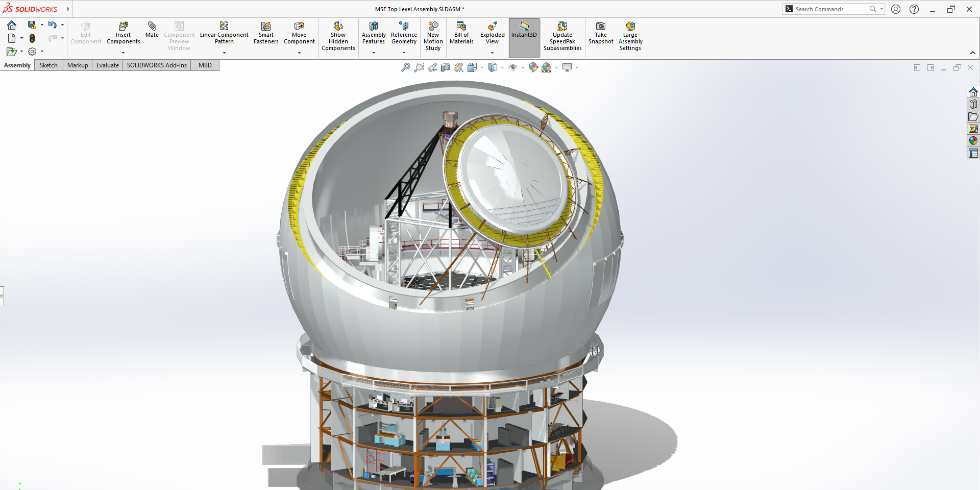Click the Bill of Materials icon
This screenshot has width=980, height=490.
(461, 27)
